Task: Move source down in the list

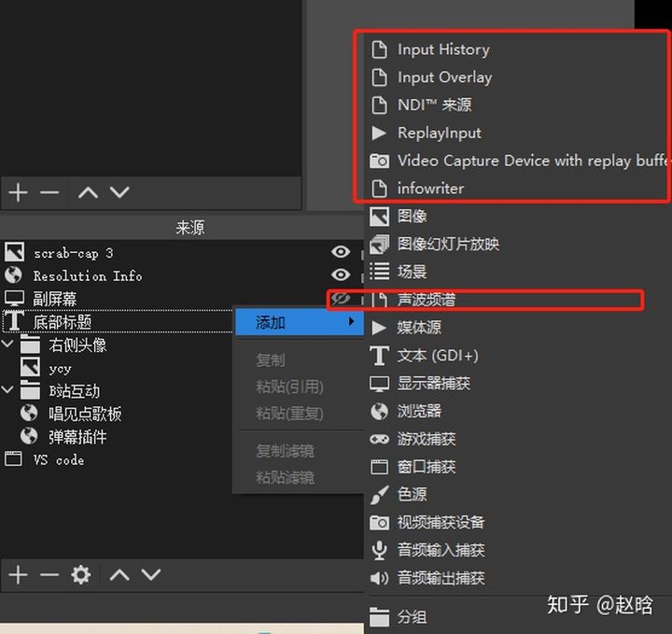Action: [x=151, y=575]
